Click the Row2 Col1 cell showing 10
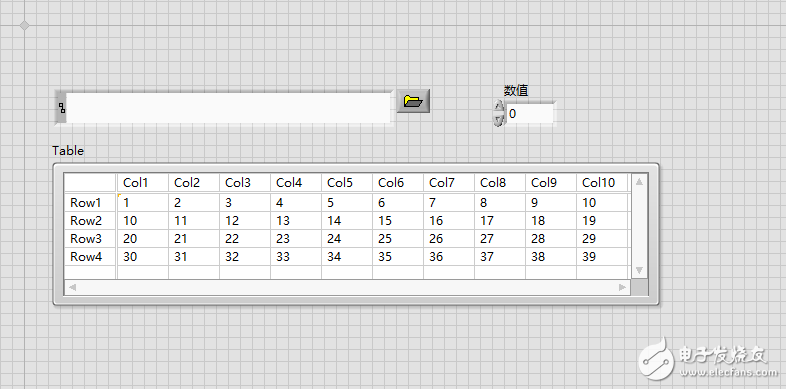Screen dimensions: 786x389 [143, 221]
